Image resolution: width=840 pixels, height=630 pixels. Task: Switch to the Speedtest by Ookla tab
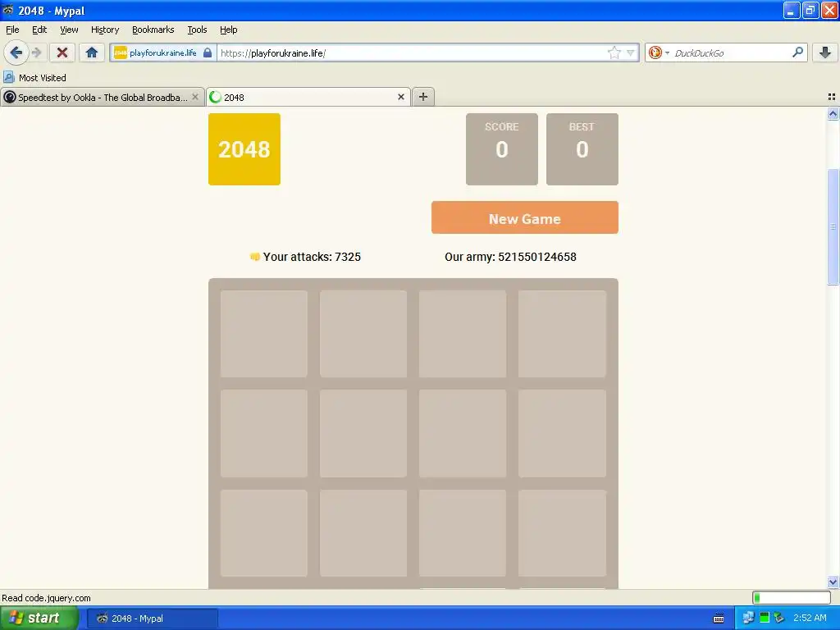click(x=103, y=97)
